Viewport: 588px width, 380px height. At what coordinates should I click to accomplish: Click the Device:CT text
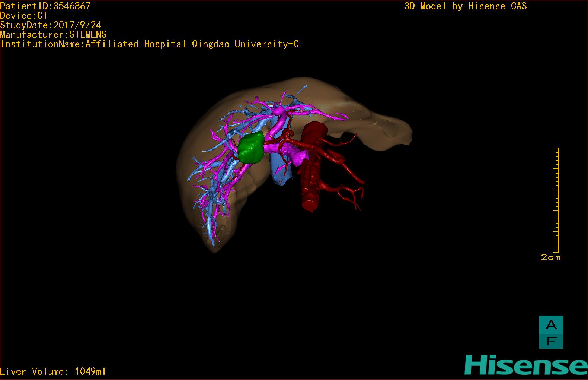pos(24,16)
